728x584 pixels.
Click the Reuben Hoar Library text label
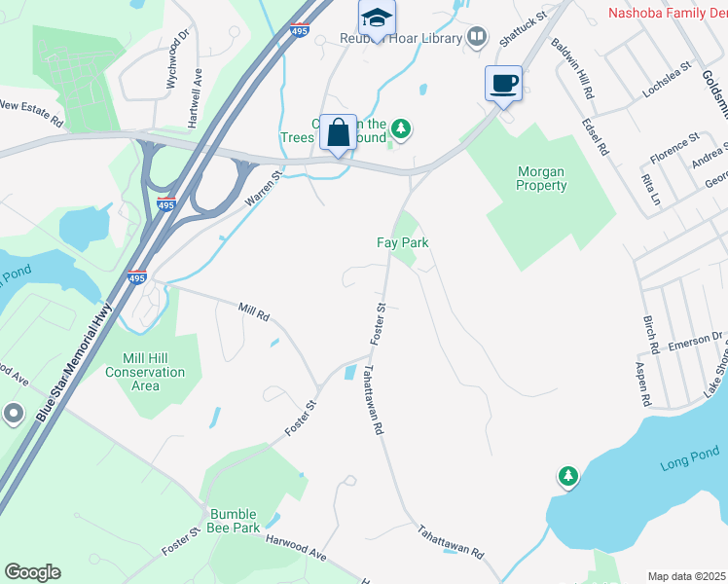[x=401, y=38]
